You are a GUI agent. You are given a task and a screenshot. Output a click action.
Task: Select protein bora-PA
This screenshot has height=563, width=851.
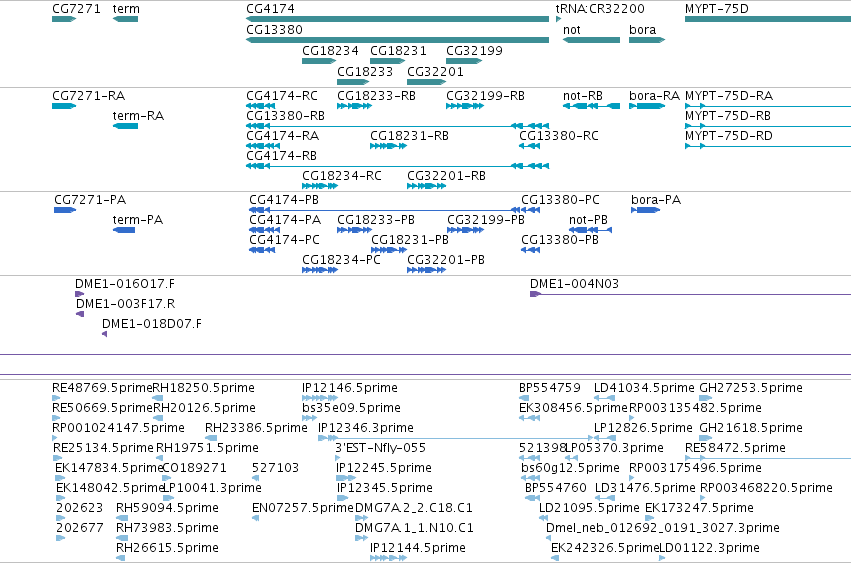point(645,210)
